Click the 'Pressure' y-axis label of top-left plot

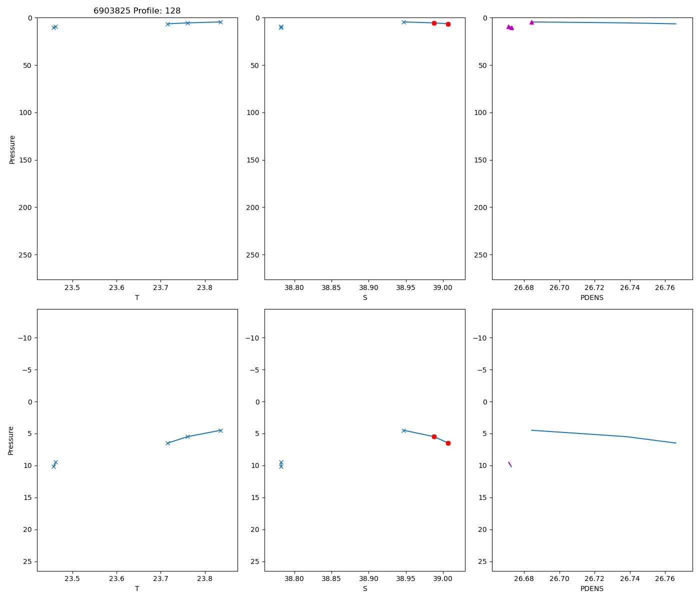coord(12,149)
